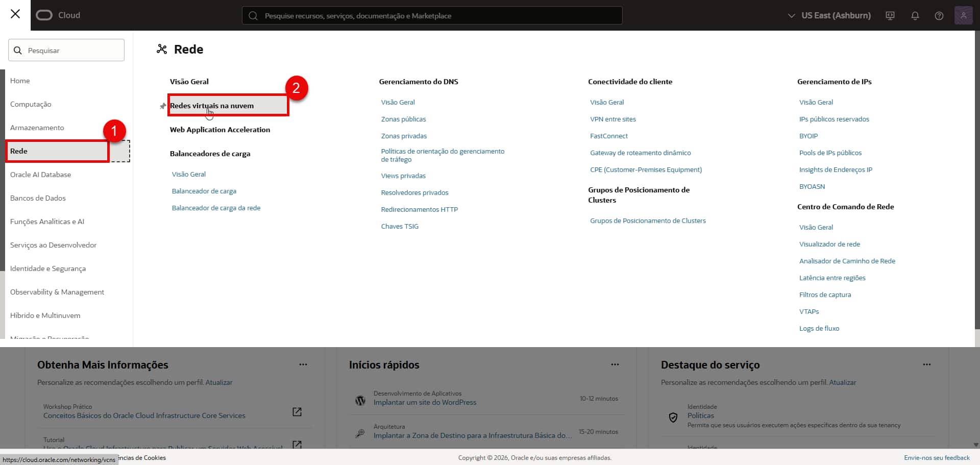Image resolution: width=980 pixels, height=465 pixels.
Task: Select Computação in the navigation menu
Action: click(31, 104)
